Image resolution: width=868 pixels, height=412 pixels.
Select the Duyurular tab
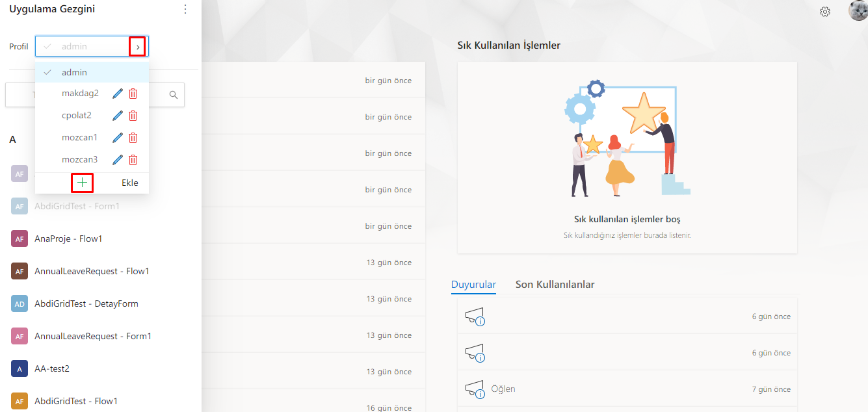tap(473, 285)
